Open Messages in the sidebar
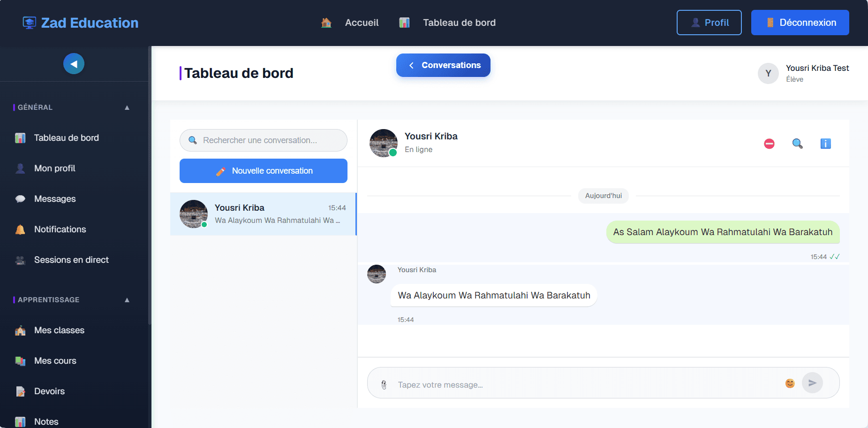 click(x=55, y=199)
